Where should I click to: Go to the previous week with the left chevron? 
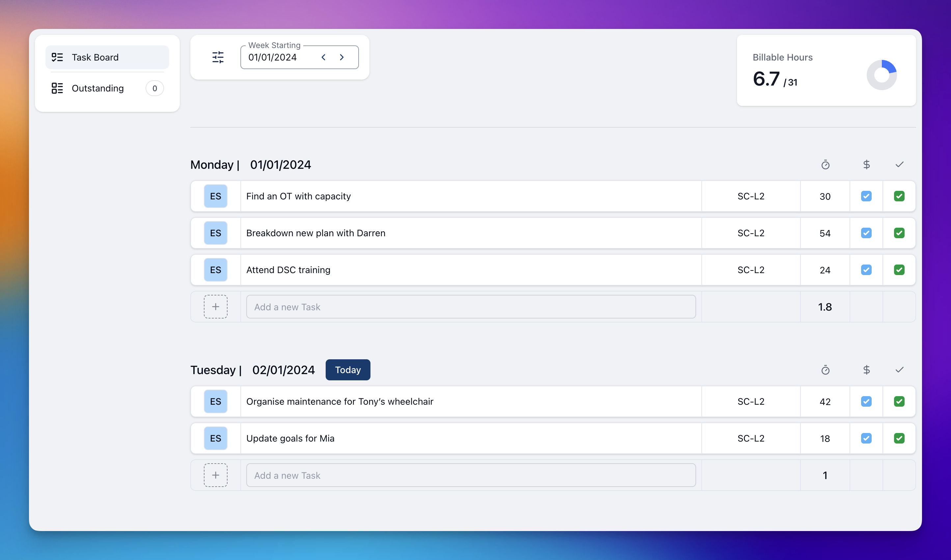click(323, 57)
